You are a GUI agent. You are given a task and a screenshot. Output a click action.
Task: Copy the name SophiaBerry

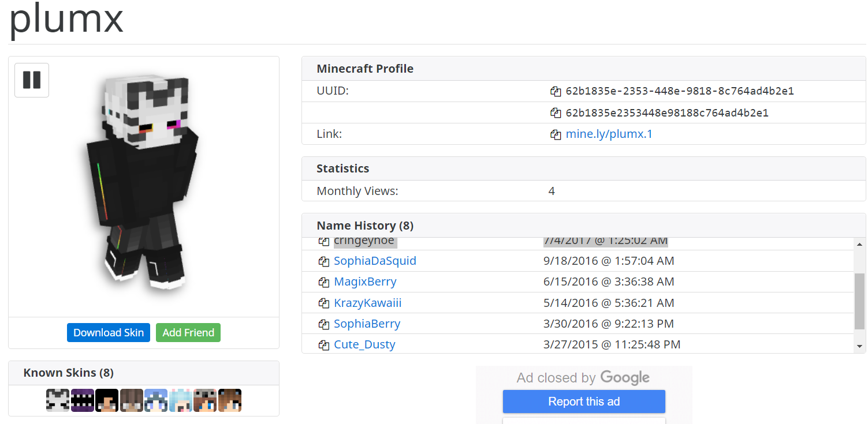pyautogui.click(x=324, y=324)
